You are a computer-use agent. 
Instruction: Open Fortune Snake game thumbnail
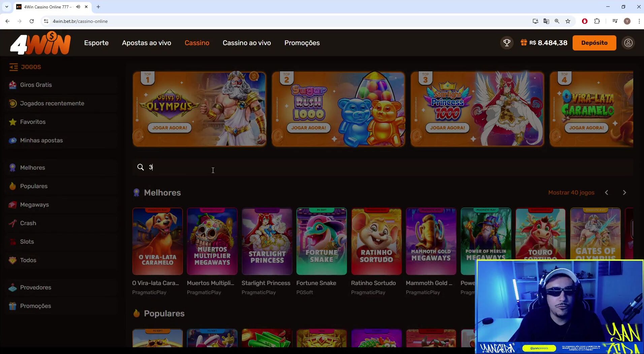pos(322,241)
